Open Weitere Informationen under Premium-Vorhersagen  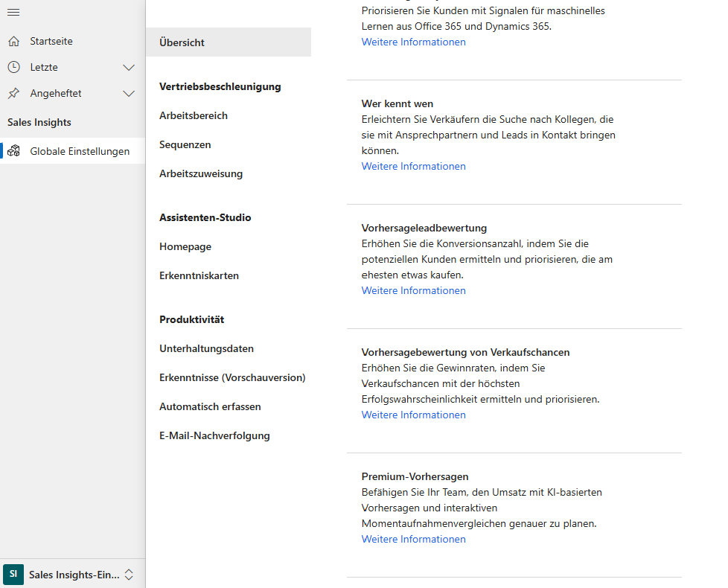pyautogui.click(x=413, y=539)
